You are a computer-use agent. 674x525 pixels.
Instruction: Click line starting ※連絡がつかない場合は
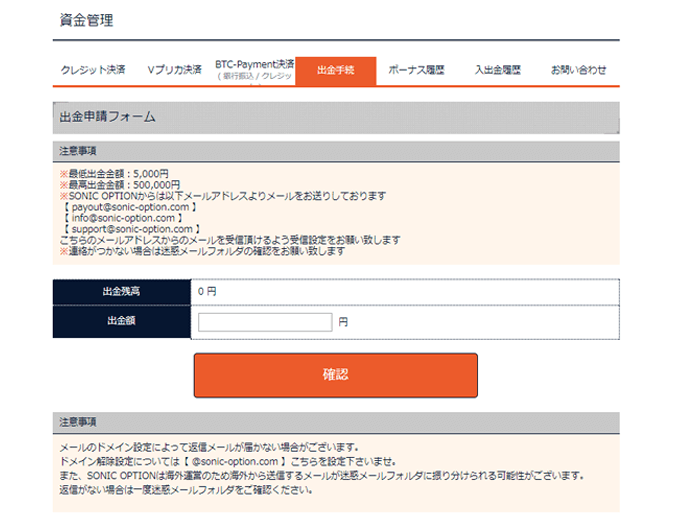(x=202, y=251)
